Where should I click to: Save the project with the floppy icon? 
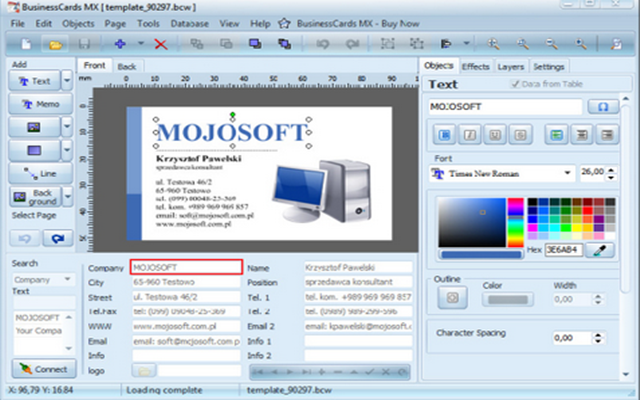click(84, 44)
